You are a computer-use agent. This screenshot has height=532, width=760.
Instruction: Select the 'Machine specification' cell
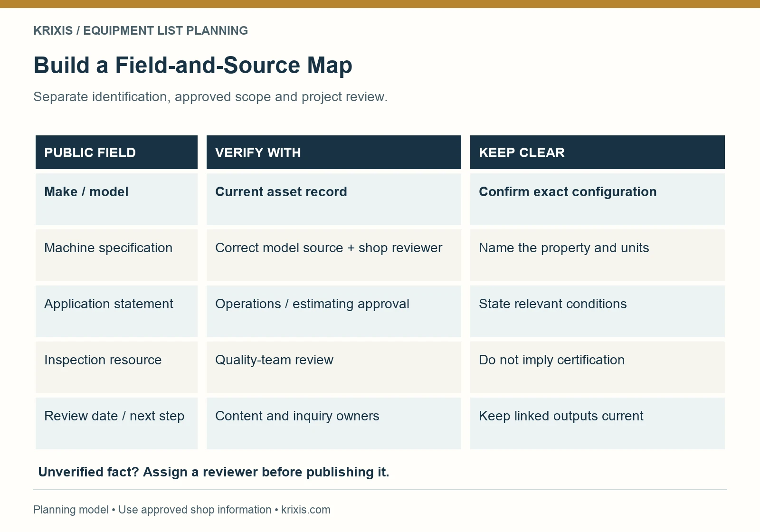pos(116,256)
